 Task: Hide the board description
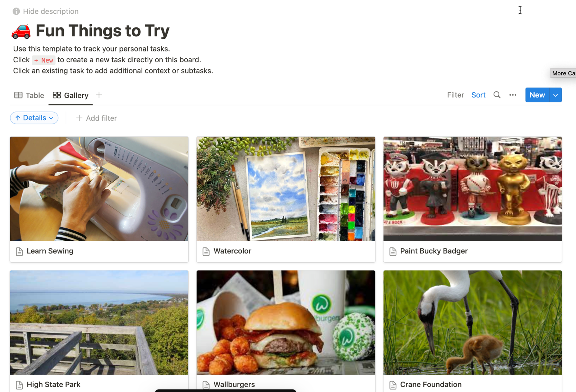(x=50, y=11)
